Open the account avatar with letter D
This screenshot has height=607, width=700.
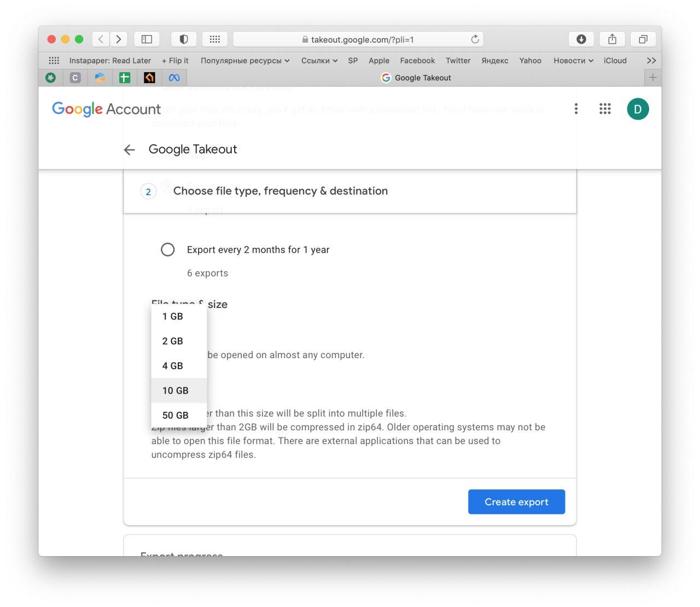(638, 109)
